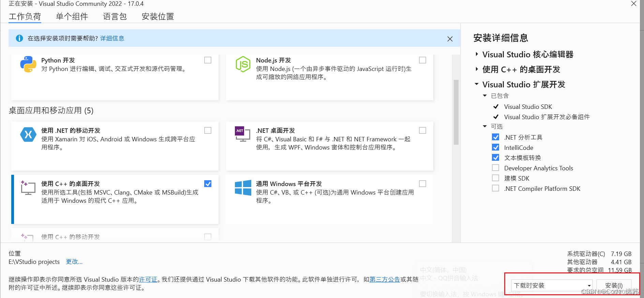
Task: Click the 要求的总空间 11.59 GB entry
Action: pyautogui.click(x=599, y=270)
